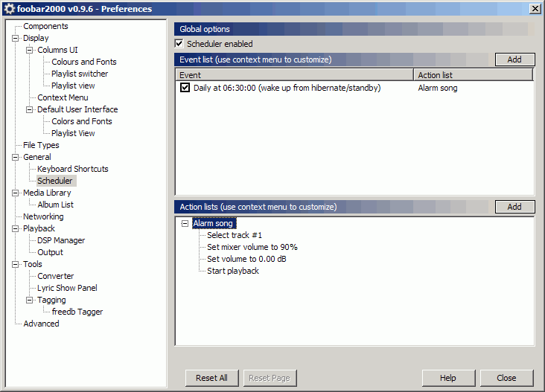Collapse the Columns UI tree node
Screen dimensions: 545x392
pos(30,50)
